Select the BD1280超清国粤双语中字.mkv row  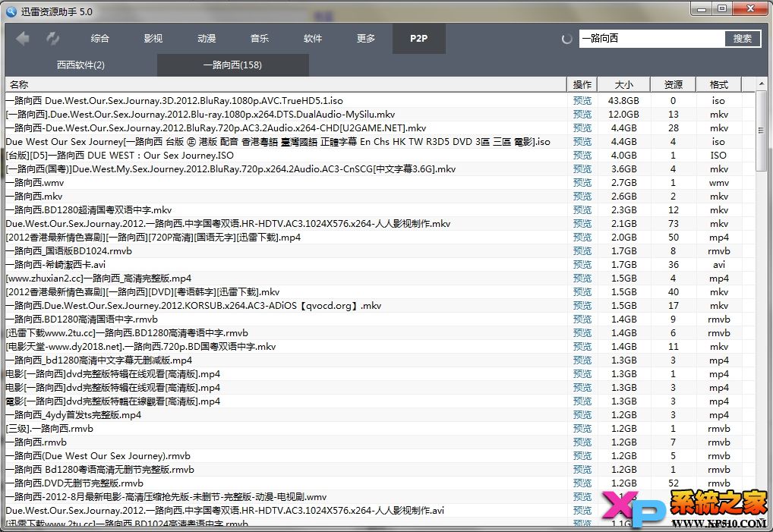coord(380,210)
